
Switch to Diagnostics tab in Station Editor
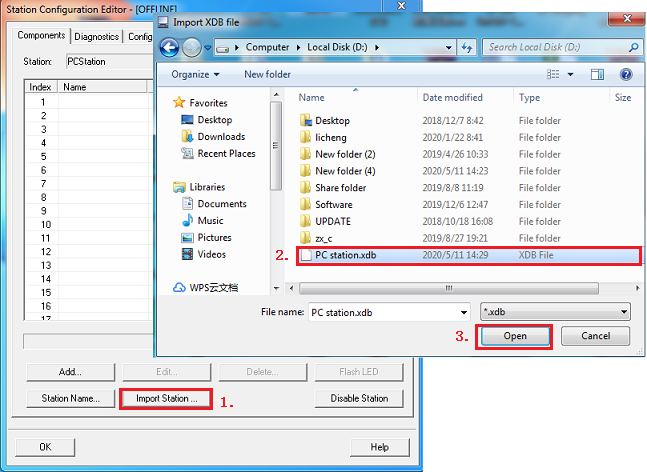coord(97,37)
